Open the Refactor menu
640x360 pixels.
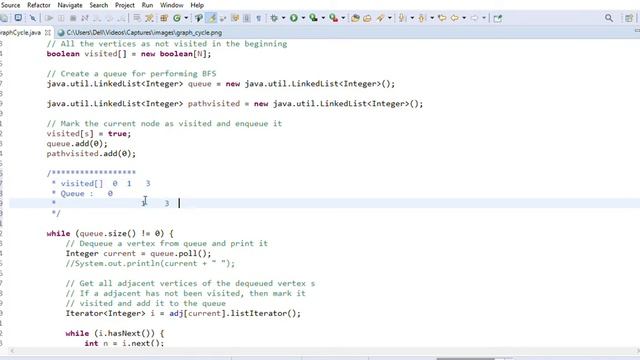point(39,5)
